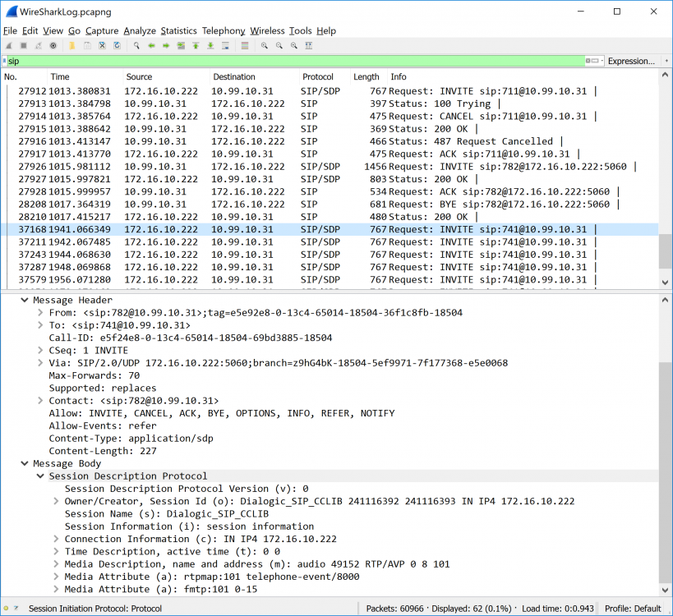Viewport: 673px width, 616px height.
Task: Click the find packet magnifier icon
Action: tap(136, 45)
